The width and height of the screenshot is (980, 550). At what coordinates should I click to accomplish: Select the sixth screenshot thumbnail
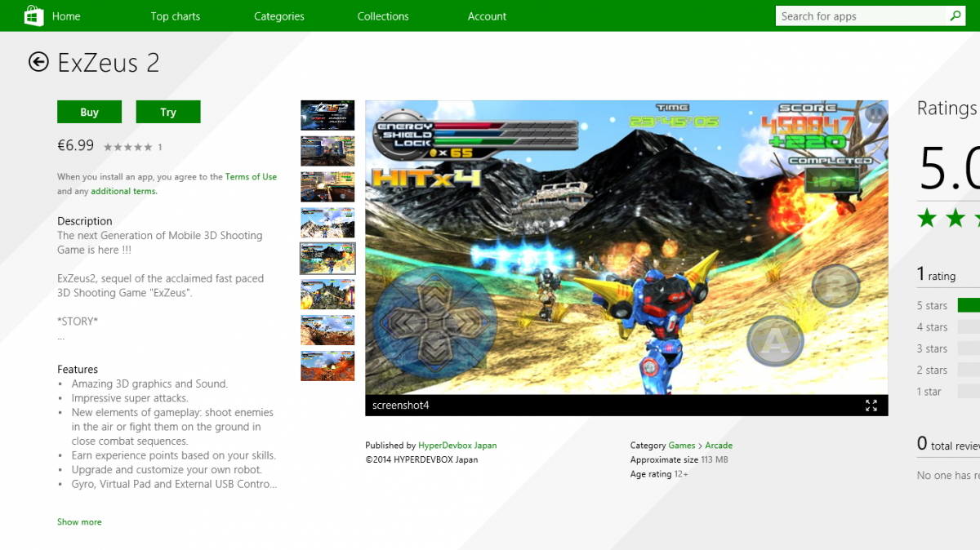click(x=327, y=294)
